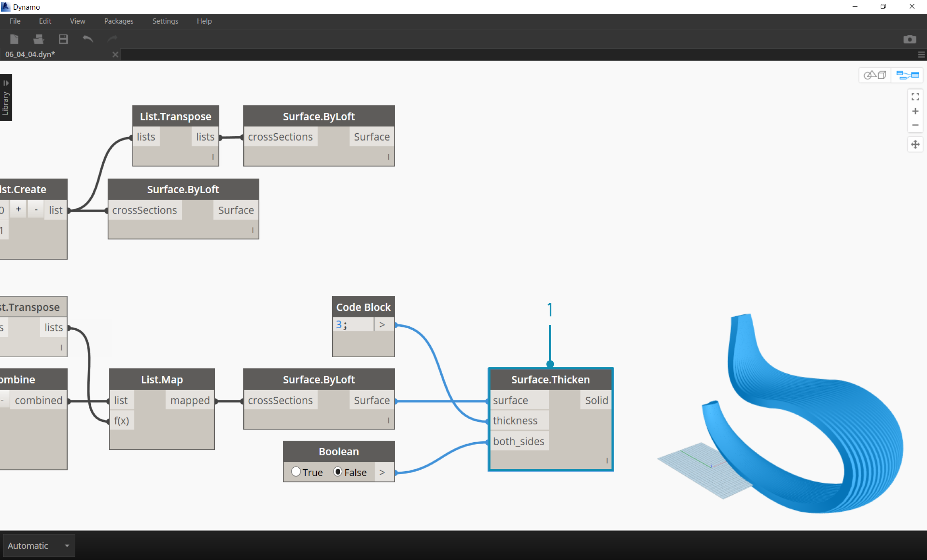Click the zoom in plus icon
Image resolution: width=927 pixels, height=560 pixels.
point(915,111)
